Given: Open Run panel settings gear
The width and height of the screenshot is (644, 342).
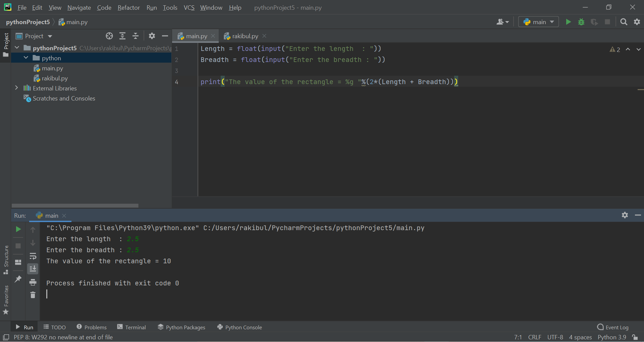Looking at the screenshot, I should [625, 215].
